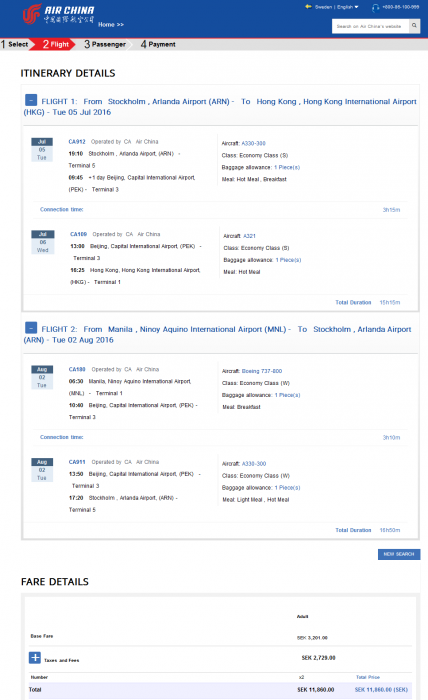Go to step 1 Select
This screenshot has height=700, width=428.
[15, 44]
